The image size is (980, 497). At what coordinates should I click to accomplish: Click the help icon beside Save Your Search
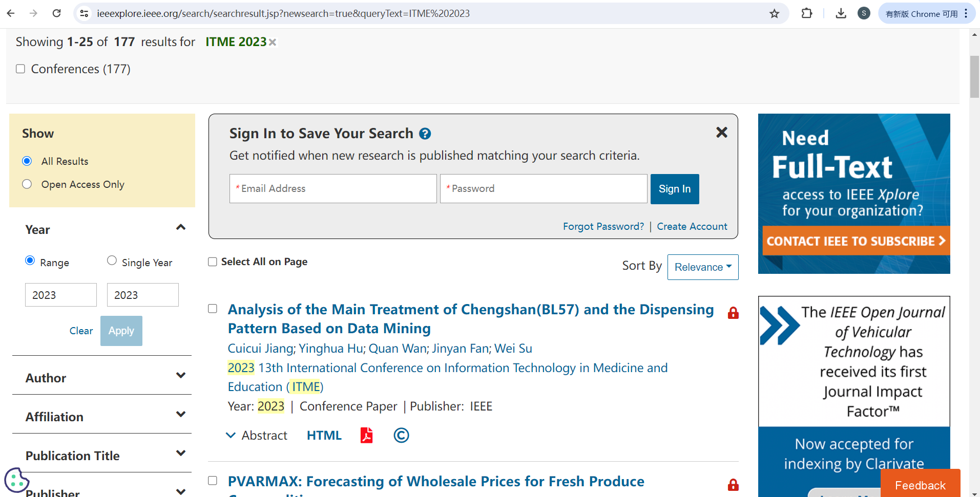point(425,134)
